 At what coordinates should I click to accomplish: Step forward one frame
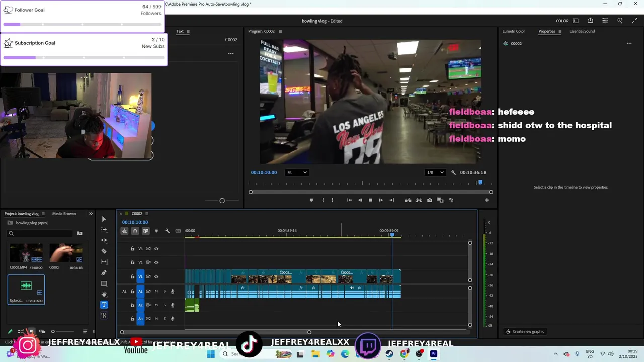pyautogui.click(x=381, y=200)
